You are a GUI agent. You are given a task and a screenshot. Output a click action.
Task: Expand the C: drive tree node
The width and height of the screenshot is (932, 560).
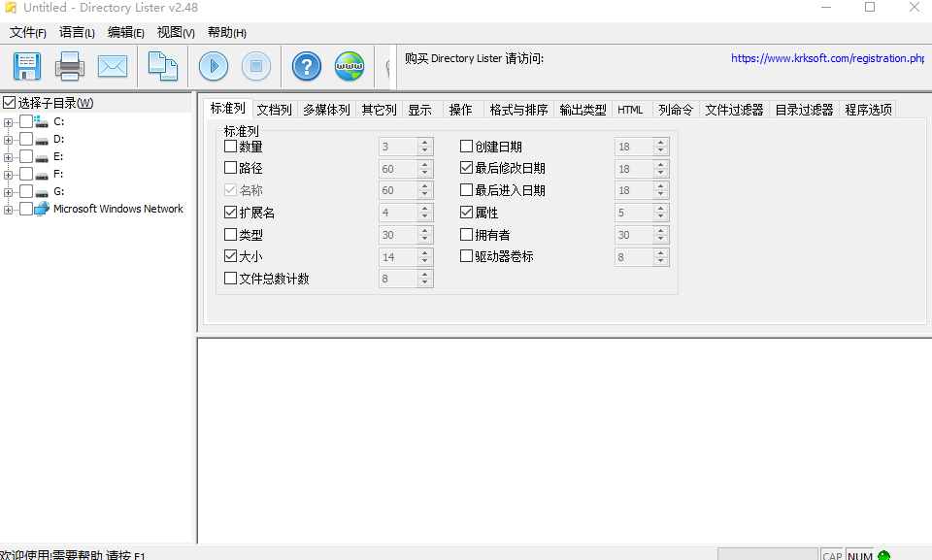pyautogui.click(x=8, y=122)
